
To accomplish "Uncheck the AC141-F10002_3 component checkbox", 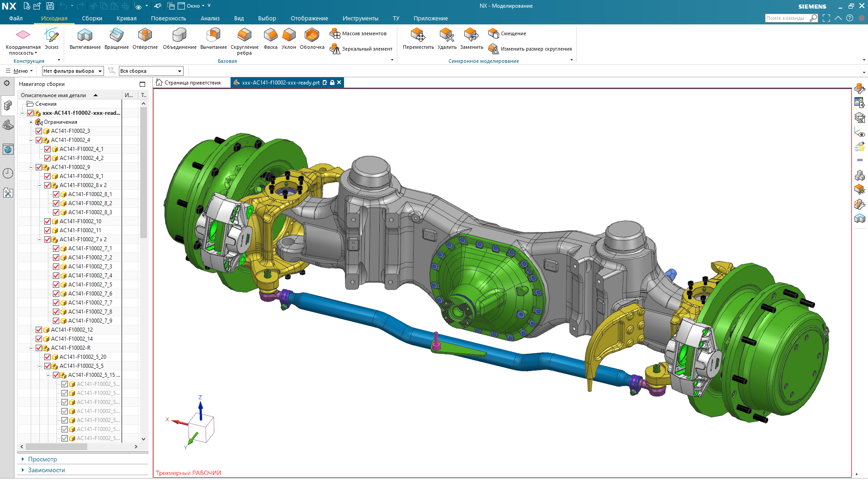I will pyautogui.click(x=39, y=131).
